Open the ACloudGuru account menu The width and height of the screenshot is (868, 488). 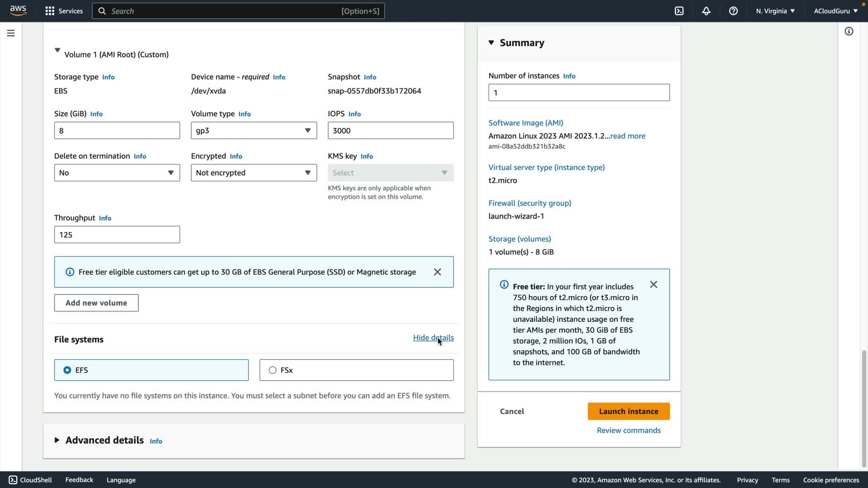835,11
